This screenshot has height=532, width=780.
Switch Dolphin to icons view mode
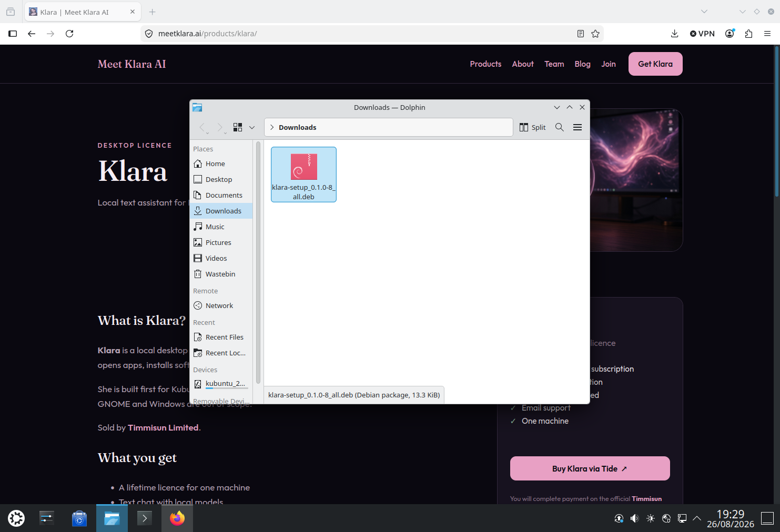coord(238,127)
